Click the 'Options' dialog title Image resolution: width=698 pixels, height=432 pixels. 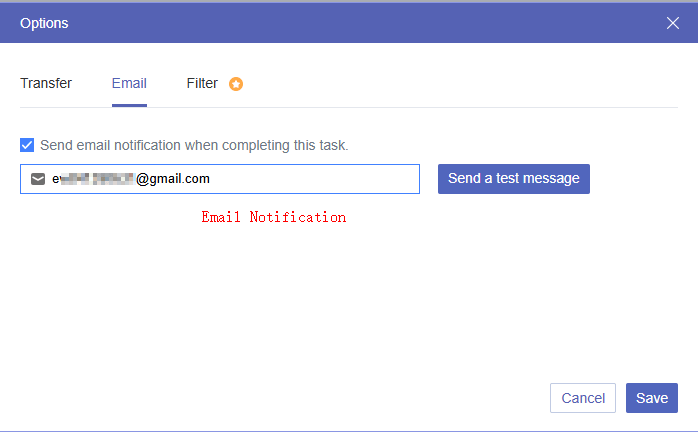point(45,22)
